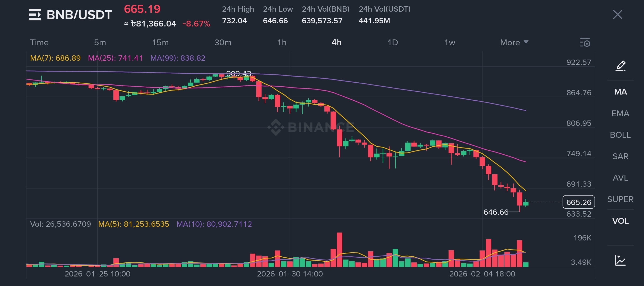Open the trading pair list menu icon
The width and height of the screenshot is (644, 286).
click(x=35, y=15)
